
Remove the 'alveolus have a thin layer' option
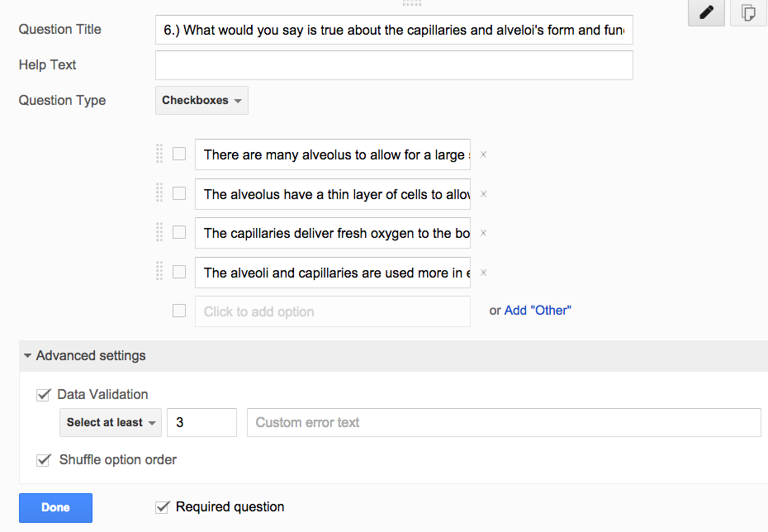(x=483, y=194)
